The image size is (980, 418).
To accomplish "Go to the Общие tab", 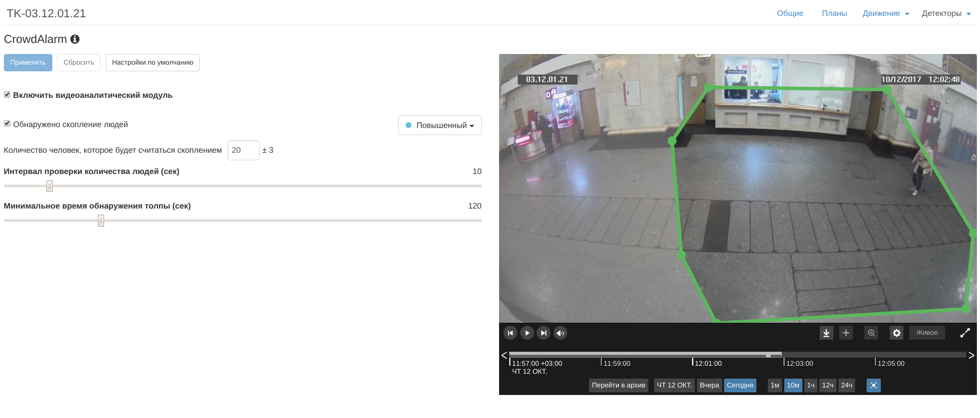I will coord(790,13).
